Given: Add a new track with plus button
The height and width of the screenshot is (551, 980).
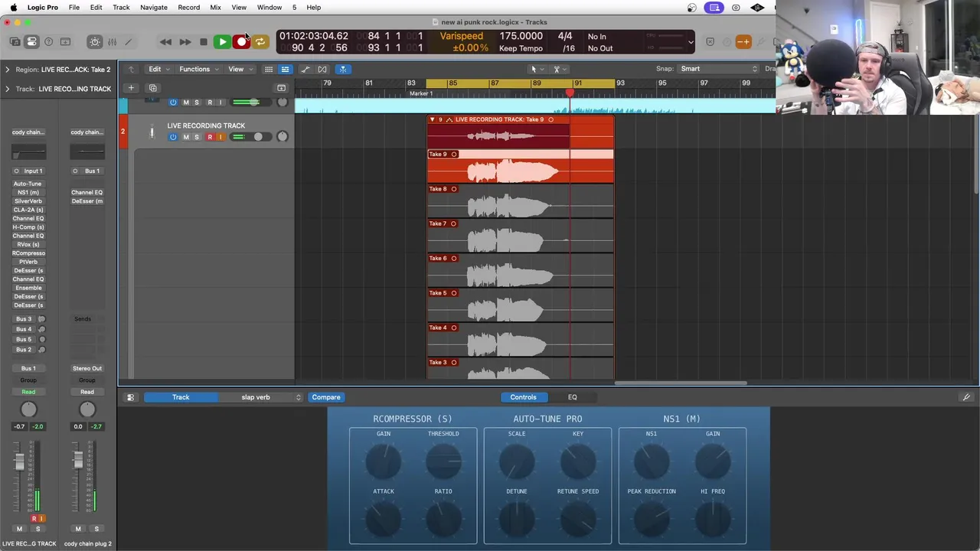Looking at the screenshot, I should tap(131, 88).
